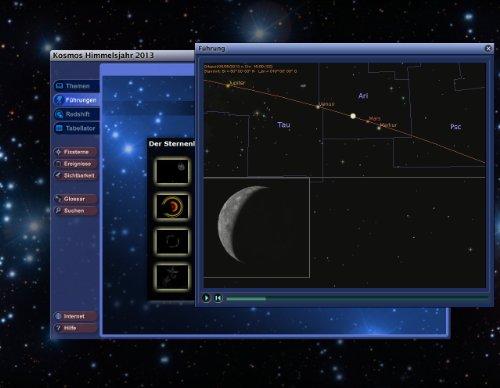Screen dimensions: 500x388
Task: Select the solar eclipse ring thumbnail
Action: tap(172, 207)
